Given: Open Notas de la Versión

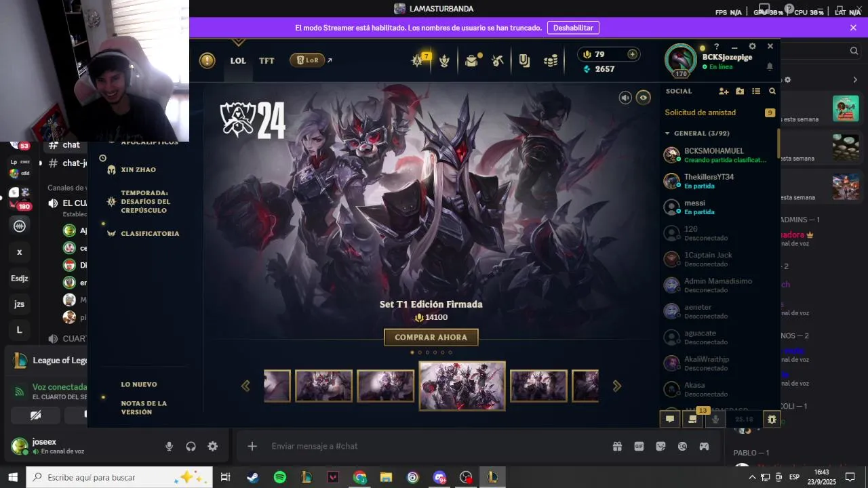Looking at the screenshot, I should [144, 407].
